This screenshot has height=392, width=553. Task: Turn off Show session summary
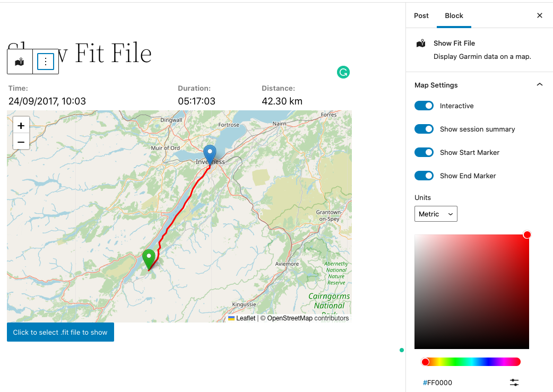(424, 129)
